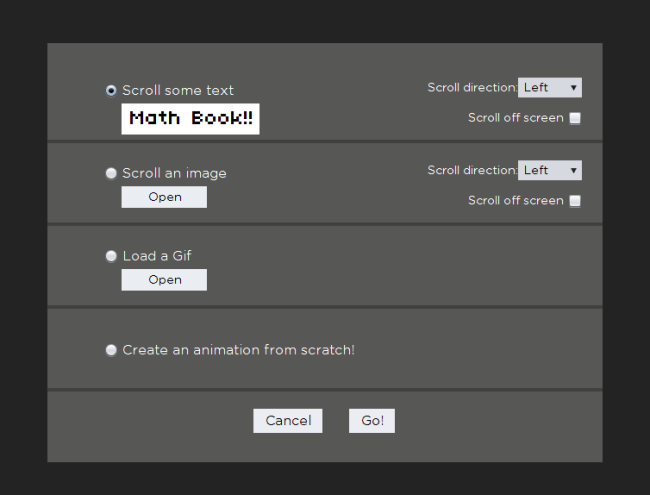
Task: Click 'Scroll off screen' label in text section
Action: pos(516,118)
